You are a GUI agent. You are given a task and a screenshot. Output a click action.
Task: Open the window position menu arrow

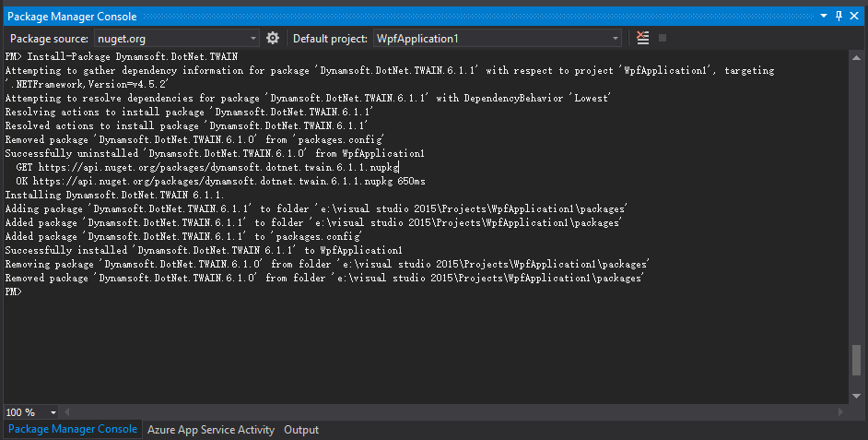(823, 17)
